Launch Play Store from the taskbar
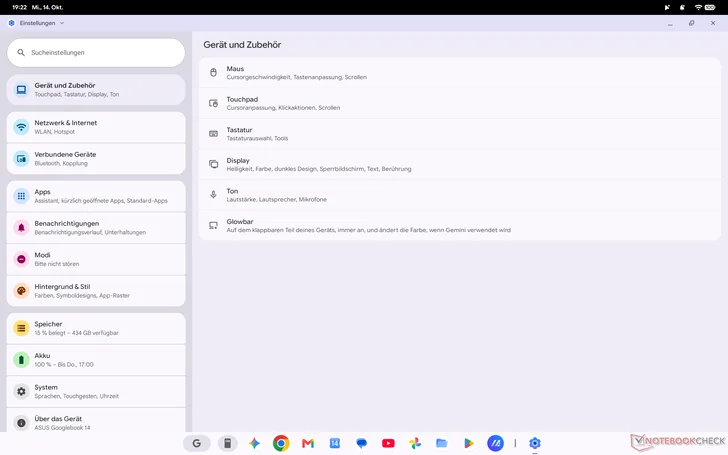 pos(468,443)
